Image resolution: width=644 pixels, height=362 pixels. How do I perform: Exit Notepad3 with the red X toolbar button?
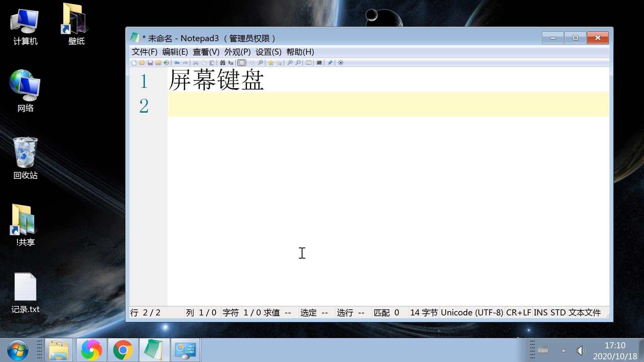pos(341,63)
